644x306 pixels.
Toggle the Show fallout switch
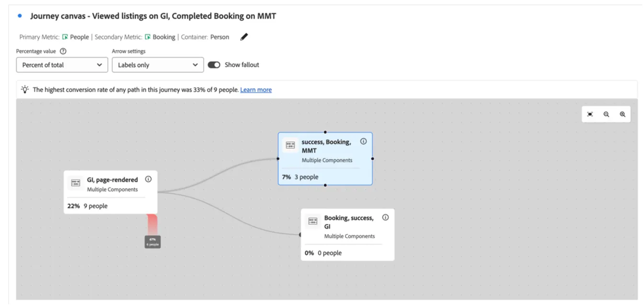214,65
